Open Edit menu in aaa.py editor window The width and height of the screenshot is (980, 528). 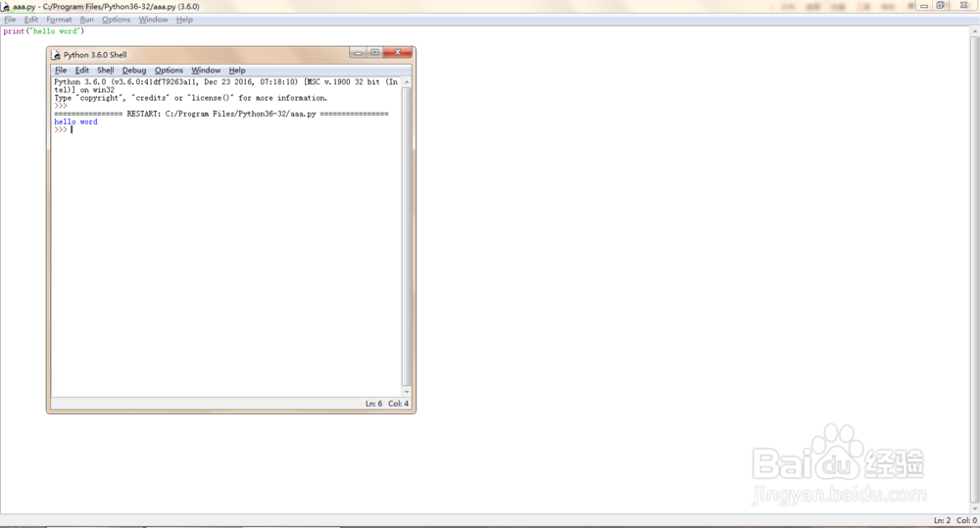tap(31, 20)
